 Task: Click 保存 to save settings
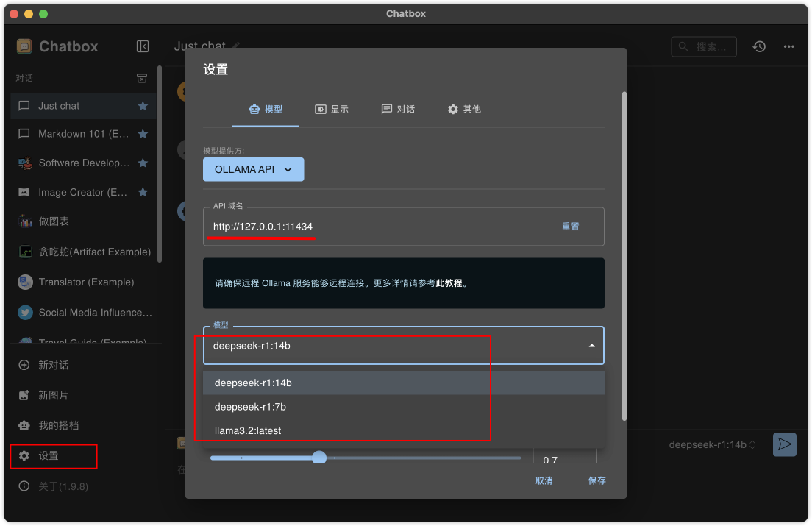596,480
